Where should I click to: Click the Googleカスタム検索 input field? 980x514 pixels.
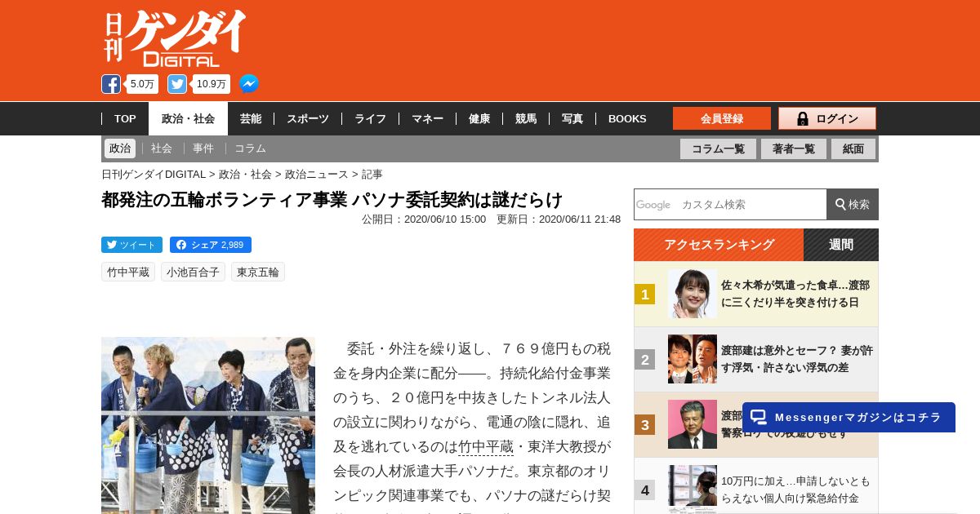tap(730, 204)
